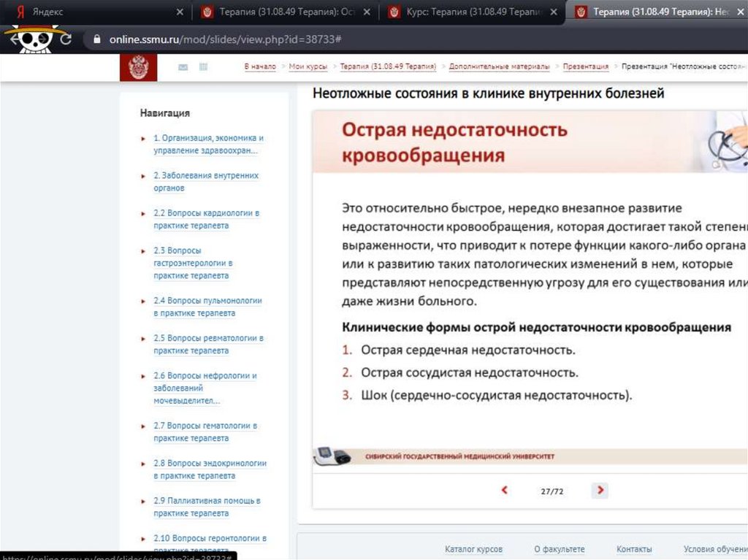Viewport: 748px width, 560px height.
Task: Open the О факультете footer link
Action: (559, 549)
